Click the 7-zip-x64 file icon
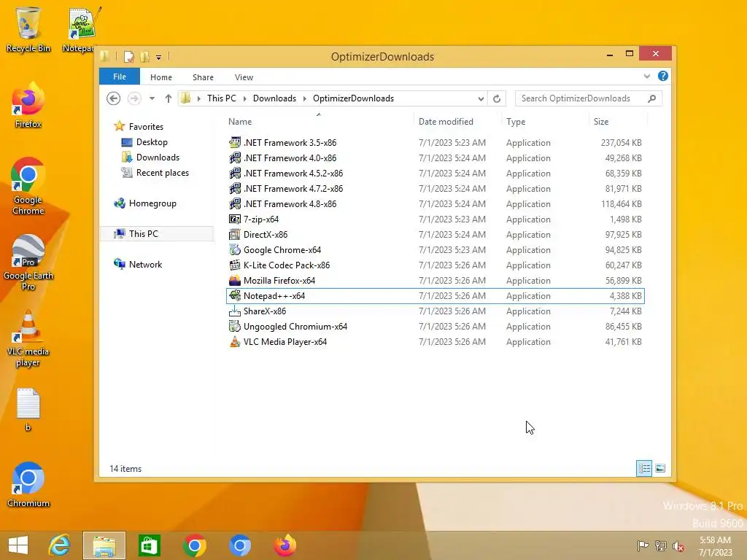The width and height of the screenshot is (747, 560). [x=234, y=219]
